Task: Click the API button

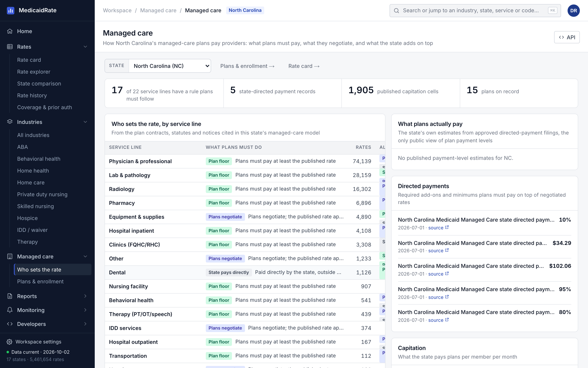Action: click(x=567, y=37)
